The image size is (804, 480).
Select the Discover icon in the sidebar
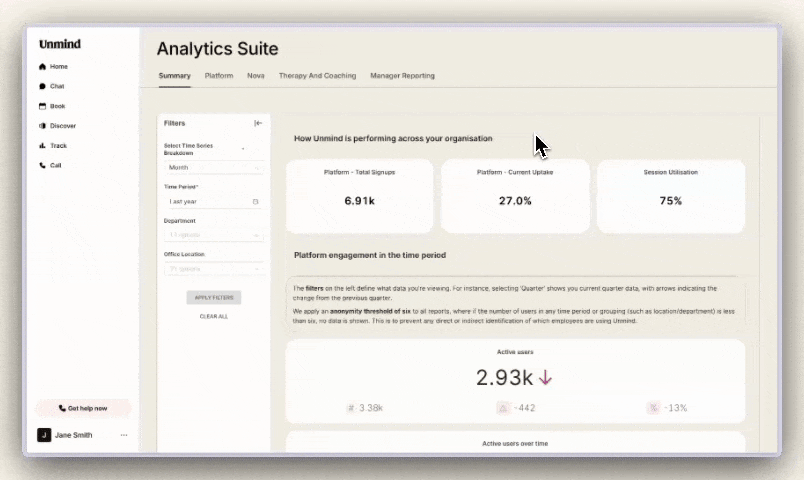point(43,126)
